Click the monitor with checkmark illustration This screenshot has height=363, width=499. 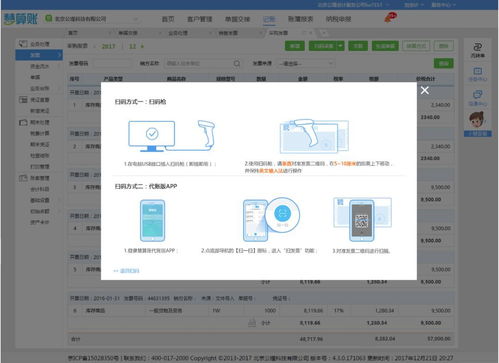(x=152, y=136)
